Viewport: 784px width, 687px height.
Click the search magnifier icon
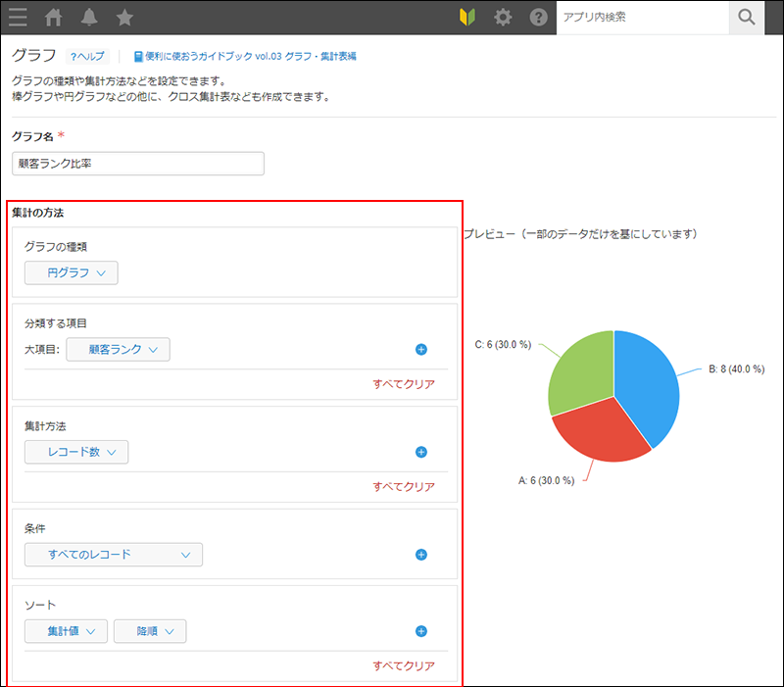(x=746, y=17)
